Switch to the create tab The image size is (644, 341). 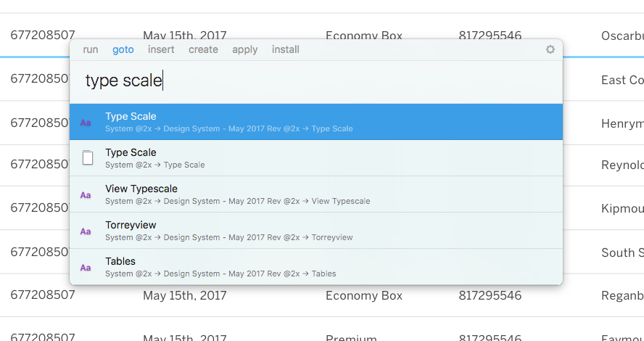pos(203,50)
